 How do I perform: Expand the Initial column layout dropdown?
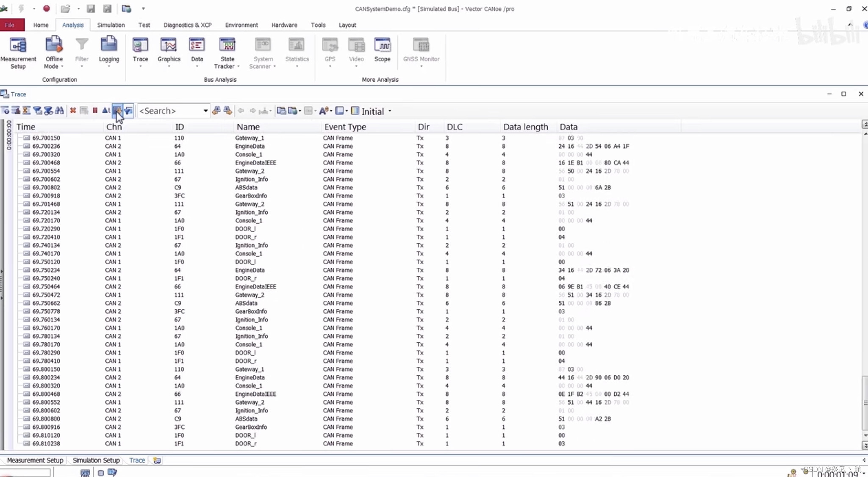[390, 111]
